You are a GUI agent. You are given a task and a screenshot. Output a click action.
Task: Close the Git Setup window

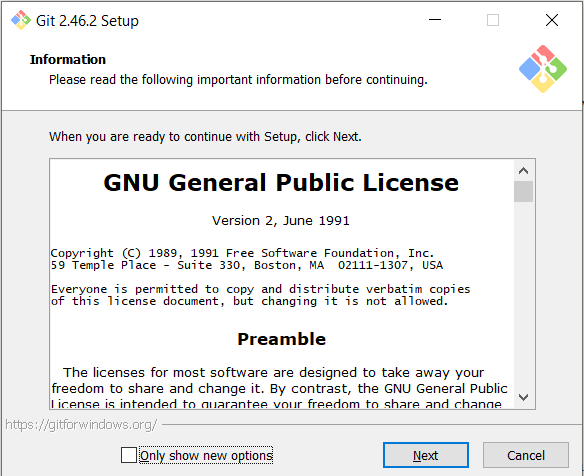tap(552, 20)
